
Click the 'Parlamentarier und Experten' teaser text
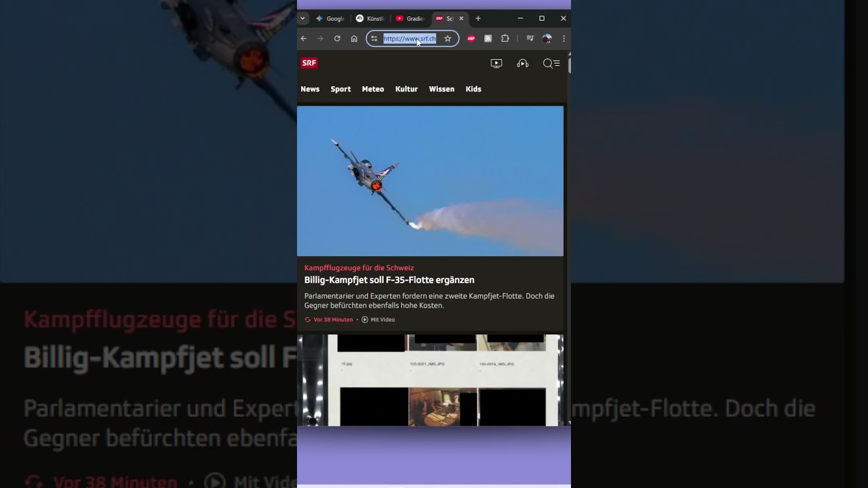429,301
